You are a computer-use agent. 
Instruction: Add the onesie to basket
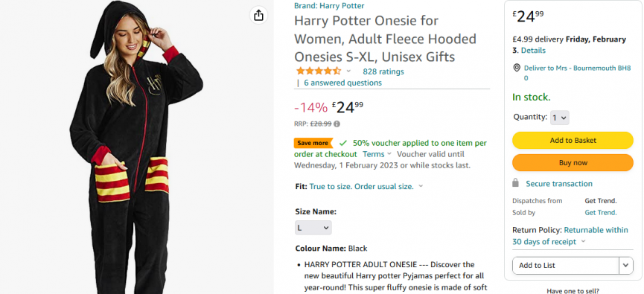tap(573, 141)
